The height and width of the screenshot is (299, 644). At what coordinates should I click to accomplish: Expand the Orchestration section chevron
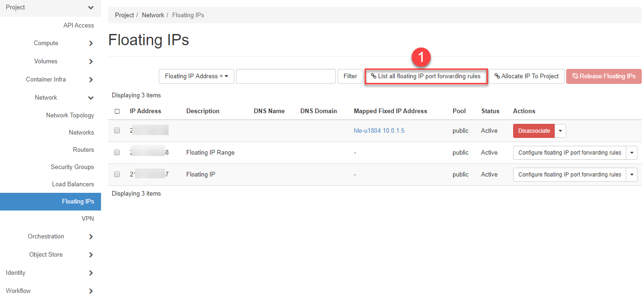coord(91,237)
